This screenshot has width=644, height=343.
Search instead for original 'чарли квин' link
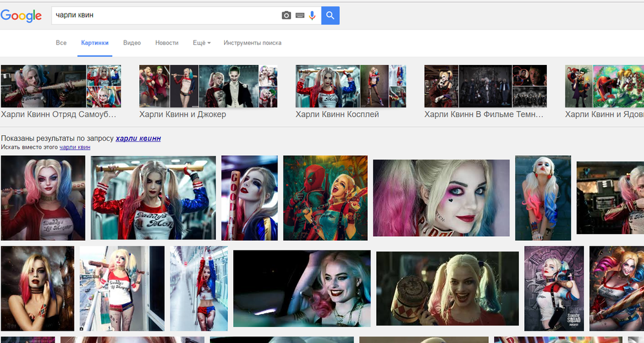75,147
